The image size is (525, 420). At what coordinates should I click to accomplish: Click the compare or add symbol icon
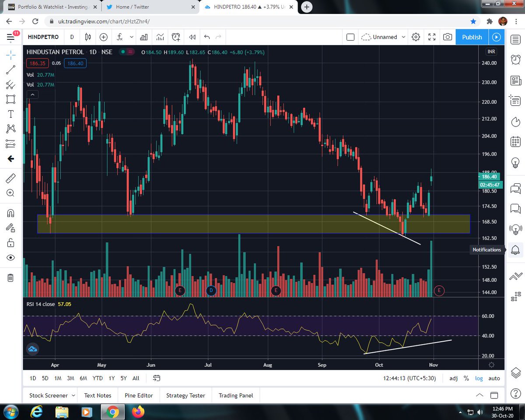pos(104,37)
